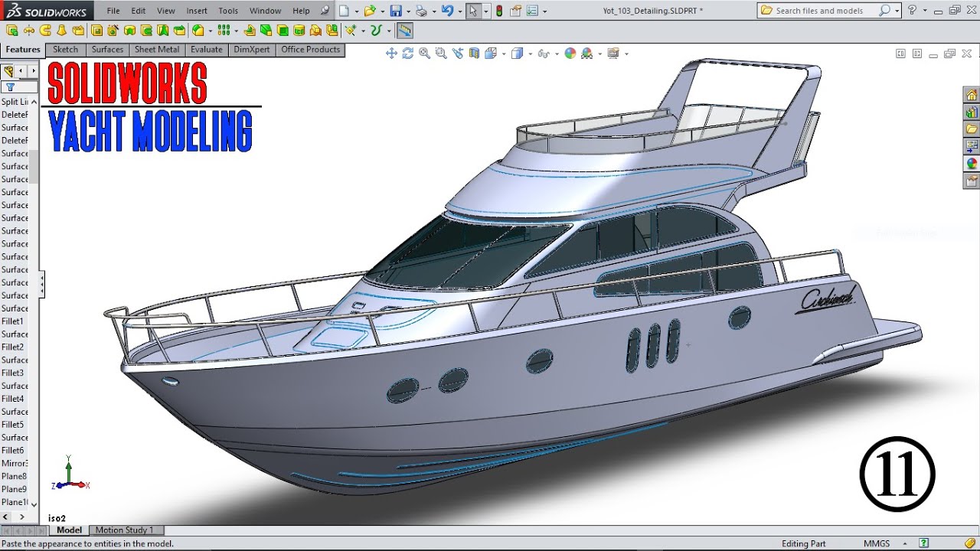Click the Reference Geometry icon
Screen dimensions: 980x551
(x=351, y=31)
